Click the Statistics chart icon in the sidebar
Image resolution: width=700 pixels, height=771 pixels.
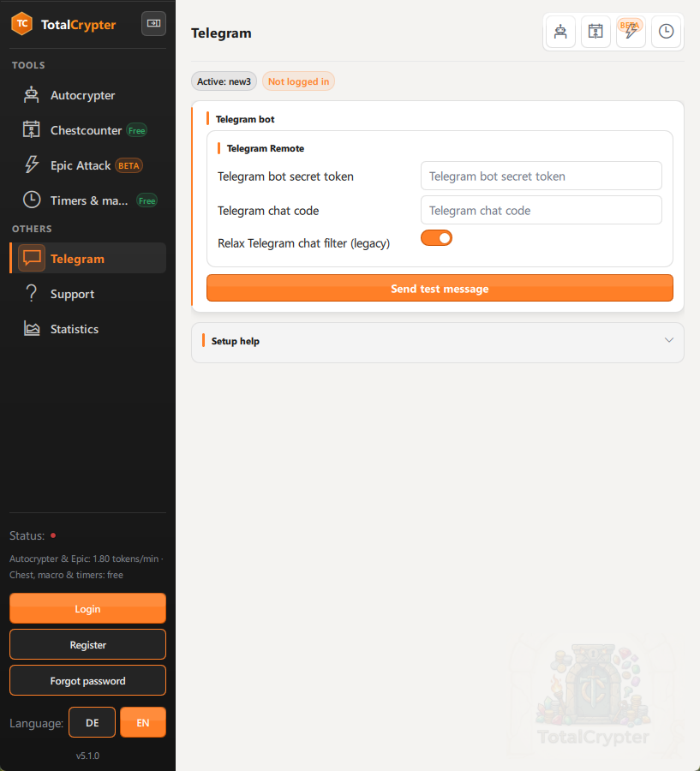point(32,328)
